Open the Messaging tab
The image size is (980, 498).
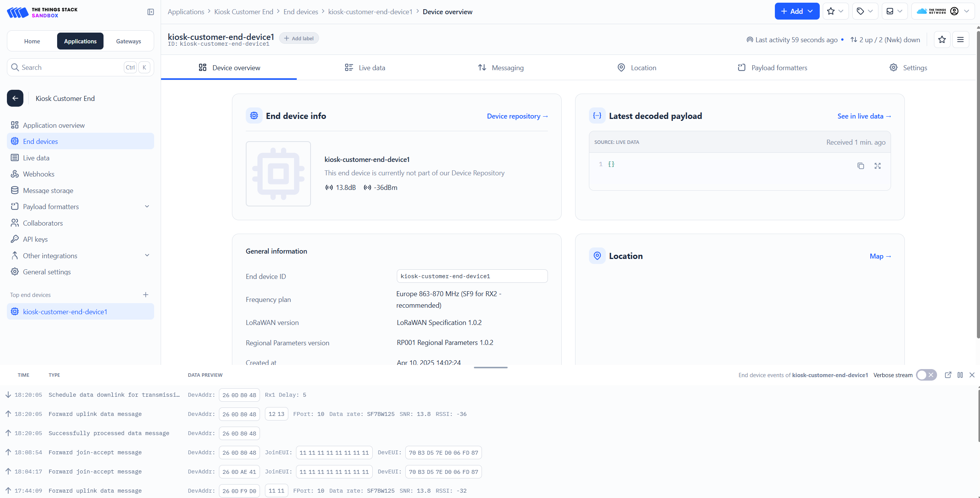[x=501, y=68]
